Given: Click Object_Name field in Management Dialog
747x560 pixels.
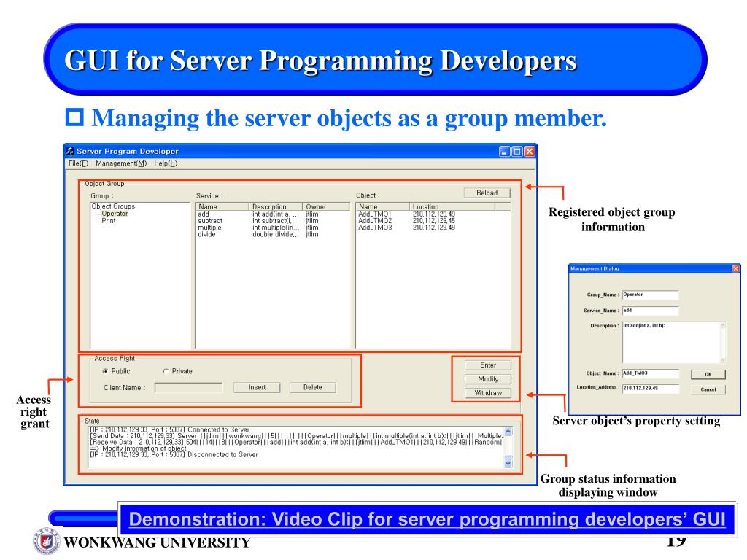Looking at the screenshot, I should tap(650, 374).
